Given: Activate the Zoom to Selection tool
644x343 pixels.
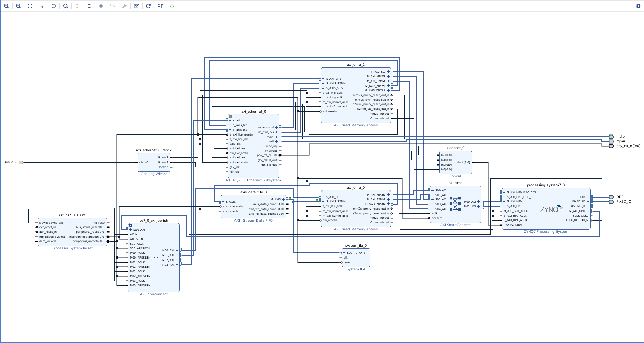Looking at the screenshot, I should pyautogui.click(x=42, y=6).
